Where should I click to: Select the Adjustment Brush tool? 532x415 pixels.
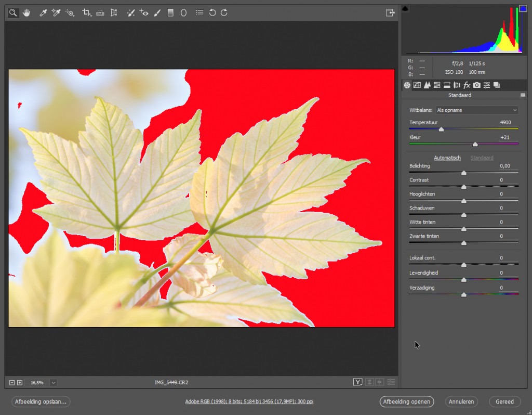coord(157,12)
